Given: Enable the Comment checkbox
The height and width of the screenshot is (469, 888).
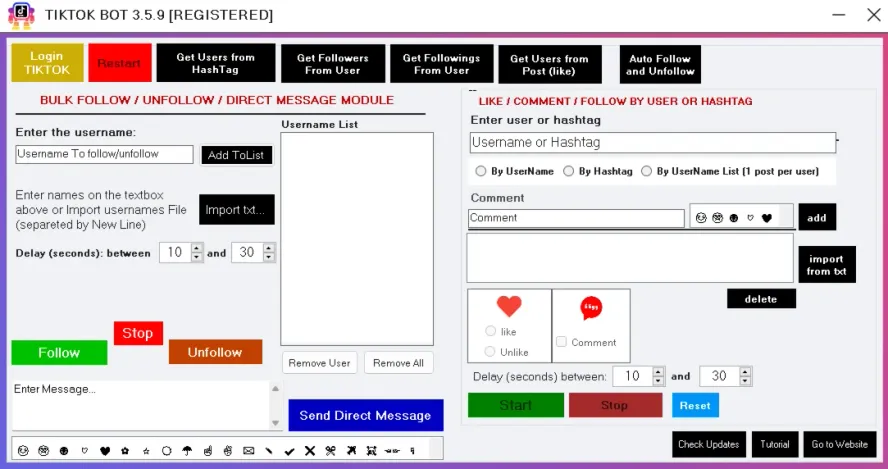Looking at the screenshot, I should pyautogui.click(x=561, y=342).
